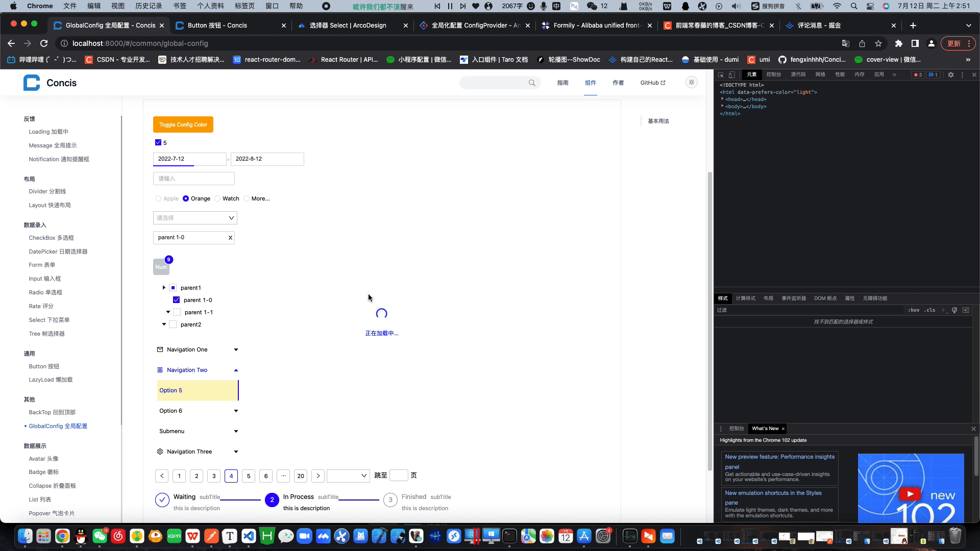Click the theme toggle sun icon
The width and height of the screenshot is (980, 551).
[692, 83]
